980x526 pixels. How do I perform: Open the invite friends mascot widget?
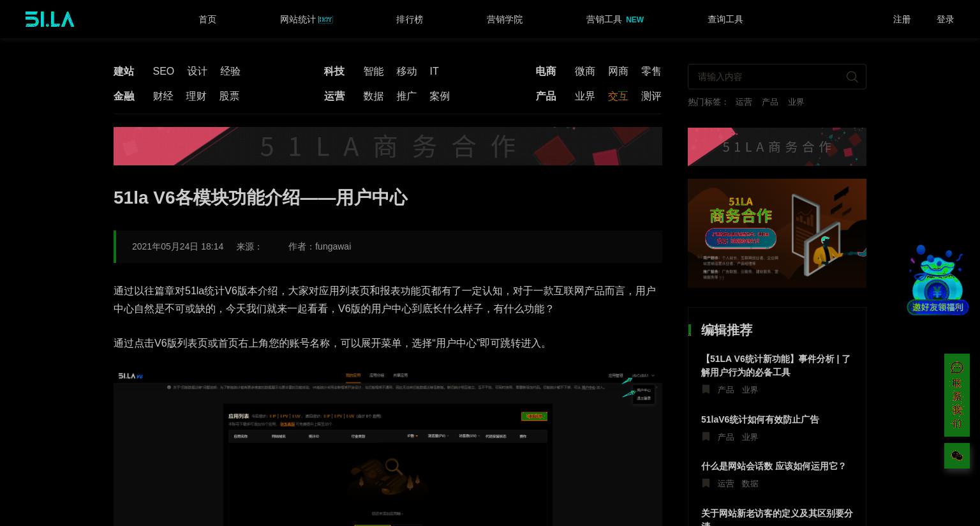937,280
